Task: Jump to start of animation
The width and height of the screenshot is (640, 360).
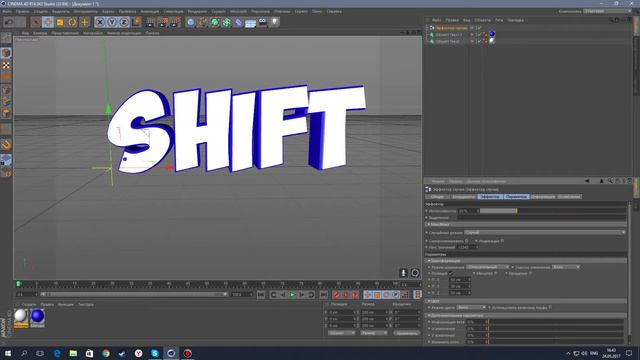Action: tap(261, 295)
